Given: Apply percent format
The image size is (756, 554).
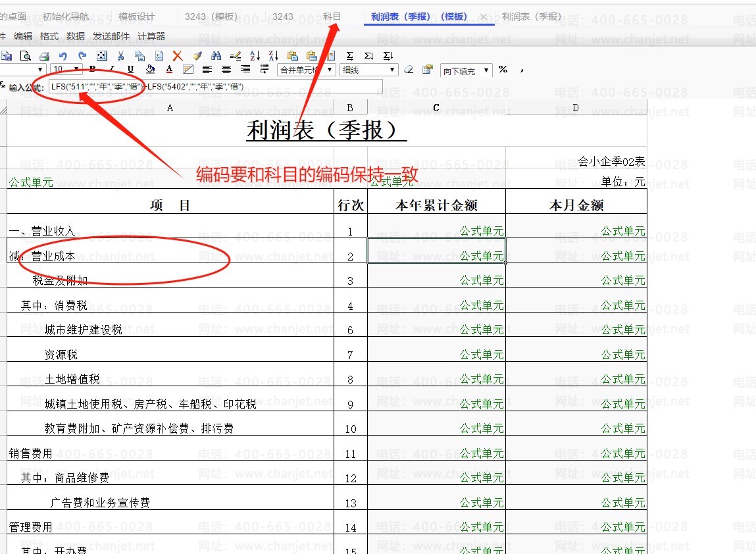Looking at the screenshot, I should coord(503,70).
